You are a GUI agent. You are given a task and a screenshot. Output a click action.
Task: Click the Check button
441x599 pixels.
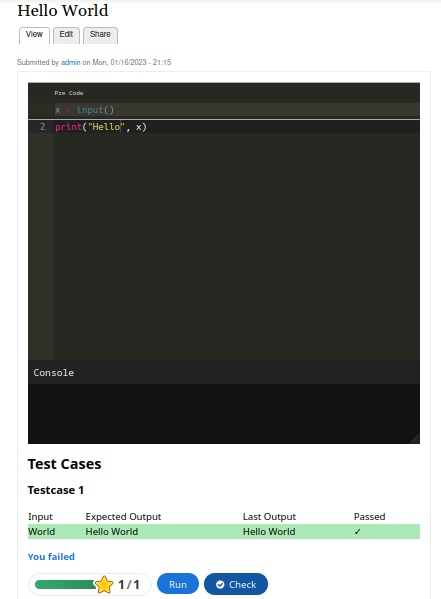coord(236,584)
